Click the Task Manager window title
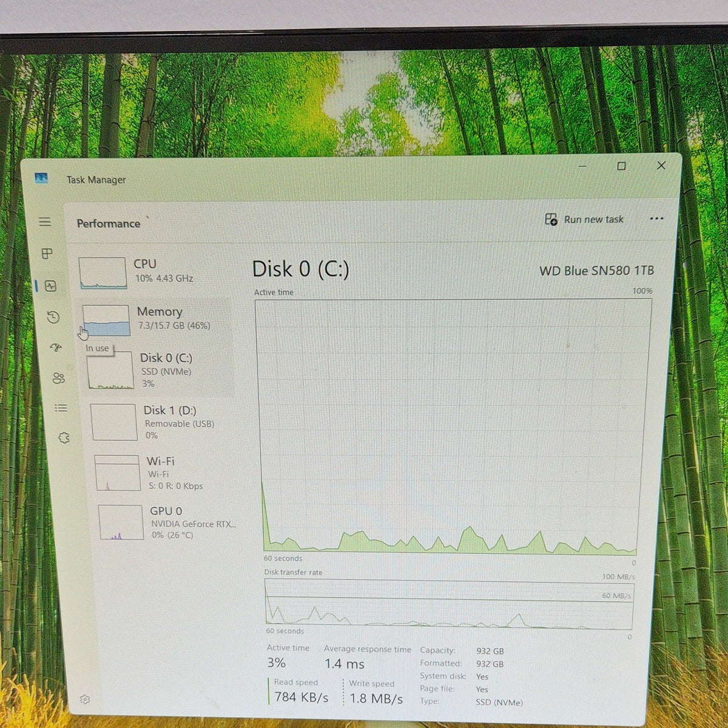 coord(96,180)
